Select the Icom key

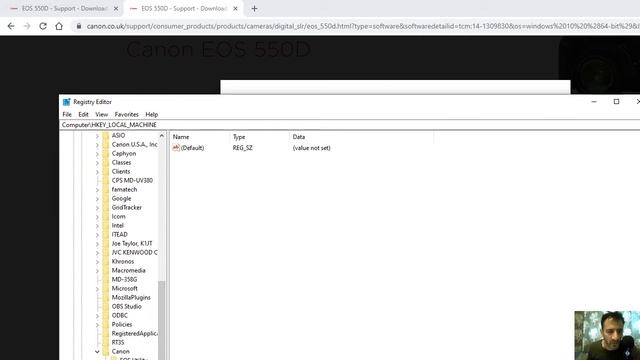pos(118,216)
